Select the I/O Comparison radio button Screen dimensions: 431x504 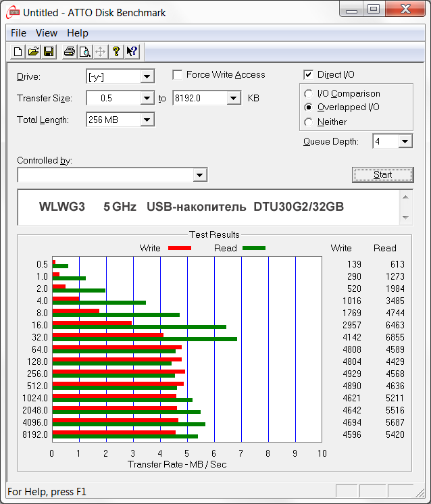[x=309, y=94]
